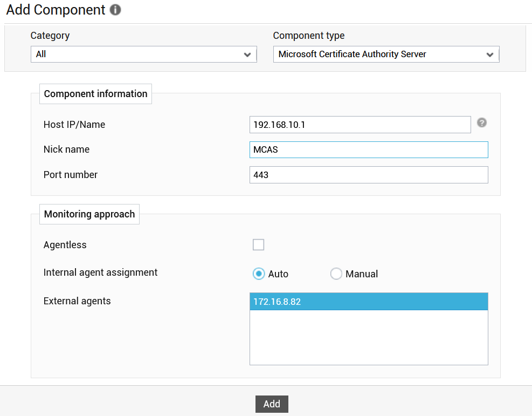Select external agent 172.16.8.82

(369, 302)
